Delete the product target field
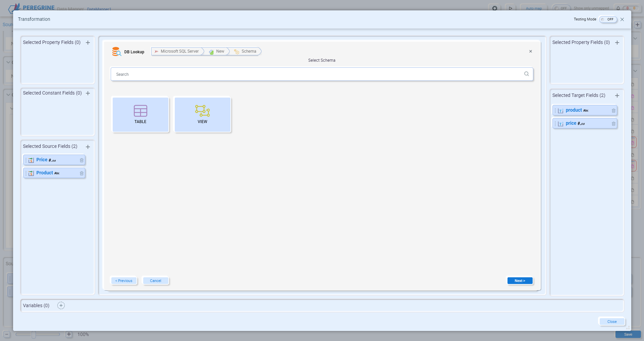Image resolution: width=644 pixels, height=341 pixels. point(613,111)
